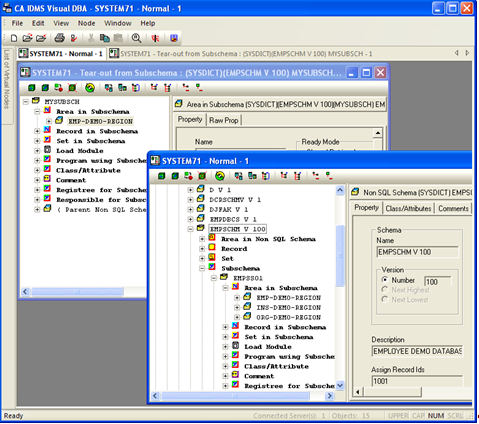Image resolution: width=479 pixels, height=424 pixels.
Task: Click the right tab-scroll arrow in document tab bar
Action: coord(467,53)
